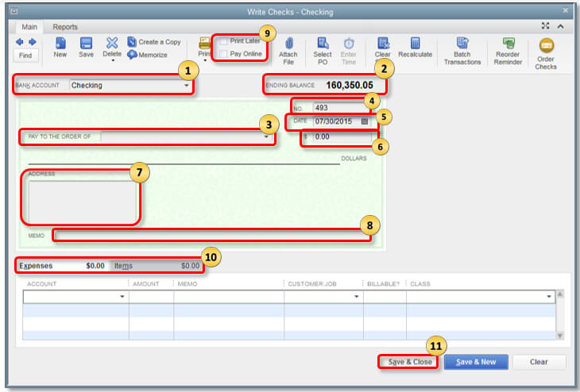Viewport: 580px width, 392px height.
Task: Open the Pay to the Order Of dropdown
Action: (x=266, y=136)
